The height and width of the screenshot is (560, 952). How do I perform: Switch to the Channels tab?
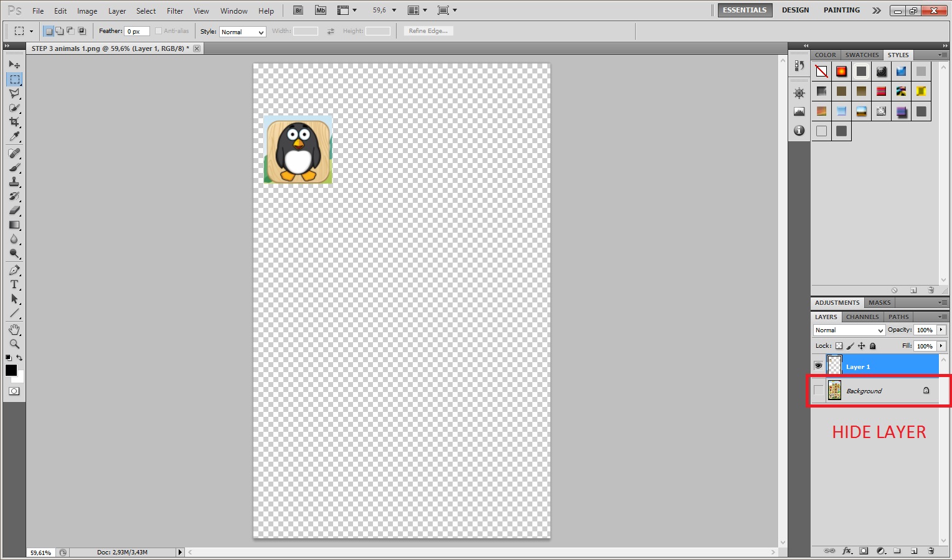[862, 317]
